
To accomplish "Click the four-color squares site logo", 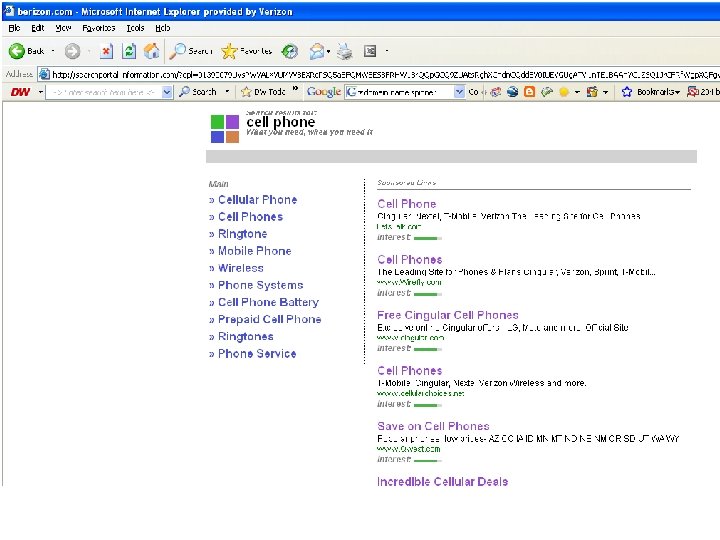I will (x=225, y=129).
